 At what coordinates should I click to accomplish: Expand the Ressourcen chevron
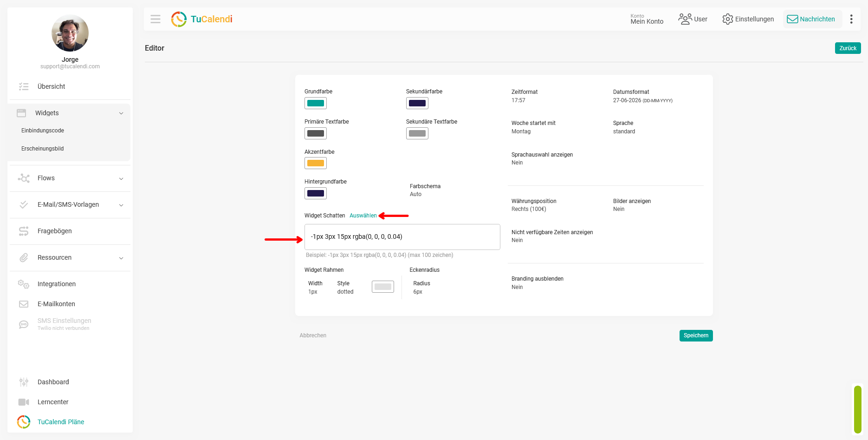click(x=121, y=258)
